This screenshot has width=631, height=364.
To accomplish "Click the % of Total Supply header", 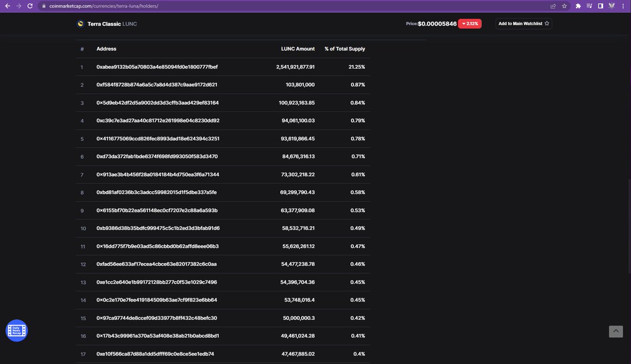I will [344, 49].
